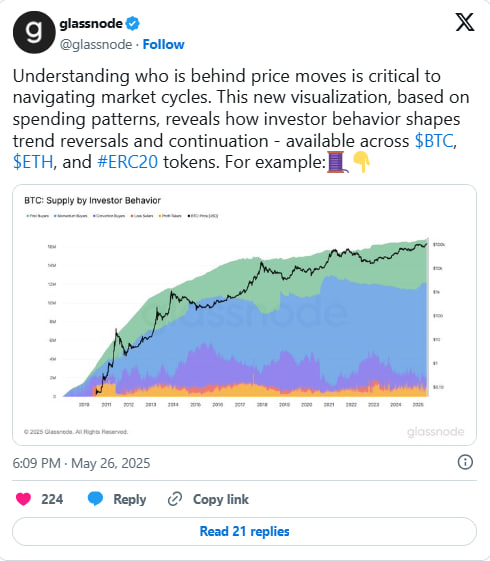This screenshot has width=490, height=561.
Task: Open the tweet info circle icon
Action: (465, 462)
